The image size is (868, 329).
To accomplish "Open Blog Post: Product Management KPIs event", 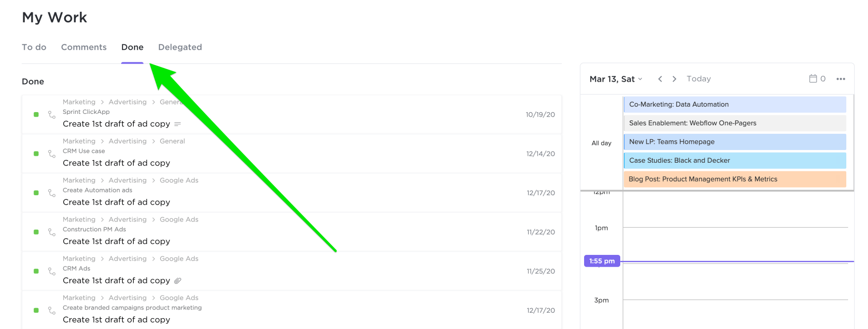I will (735, 179).
